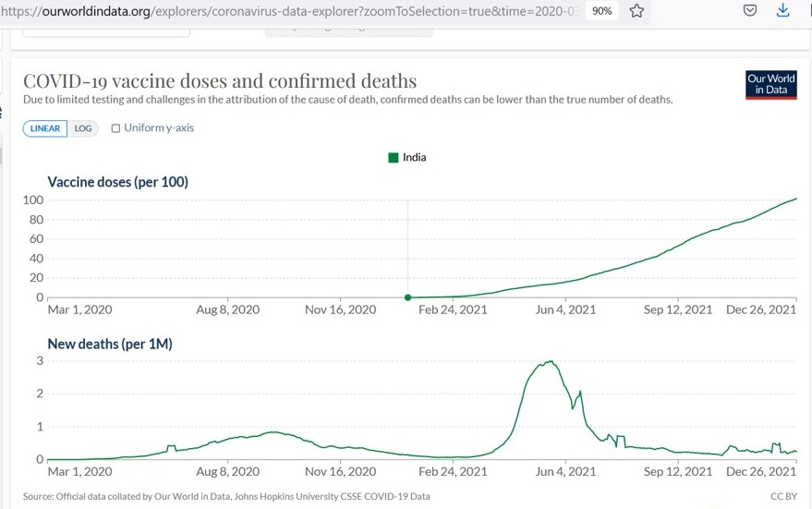
Task: Click the green start dot on vaccine line
Action: pyautogui.click(x=408, y=297)
